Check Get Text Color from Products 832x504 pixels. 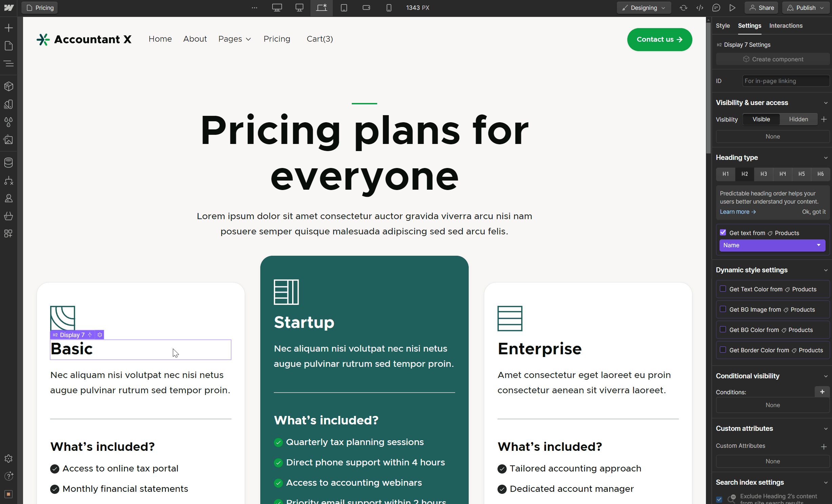[x=723, y=289]
